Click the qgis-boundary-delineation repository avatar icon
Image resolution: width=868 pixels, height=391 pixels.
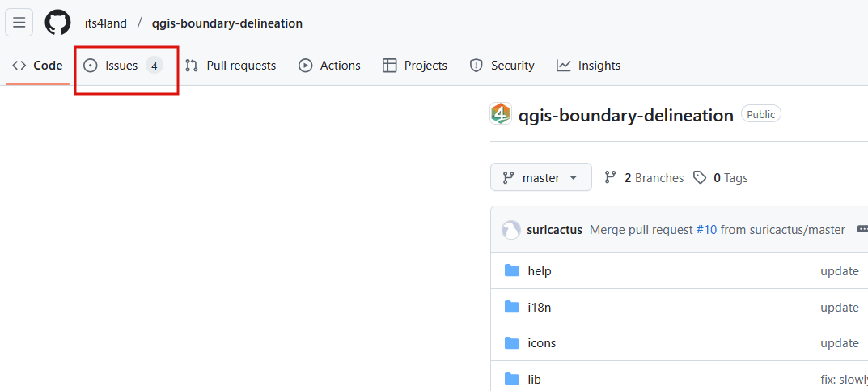point(501,114)
